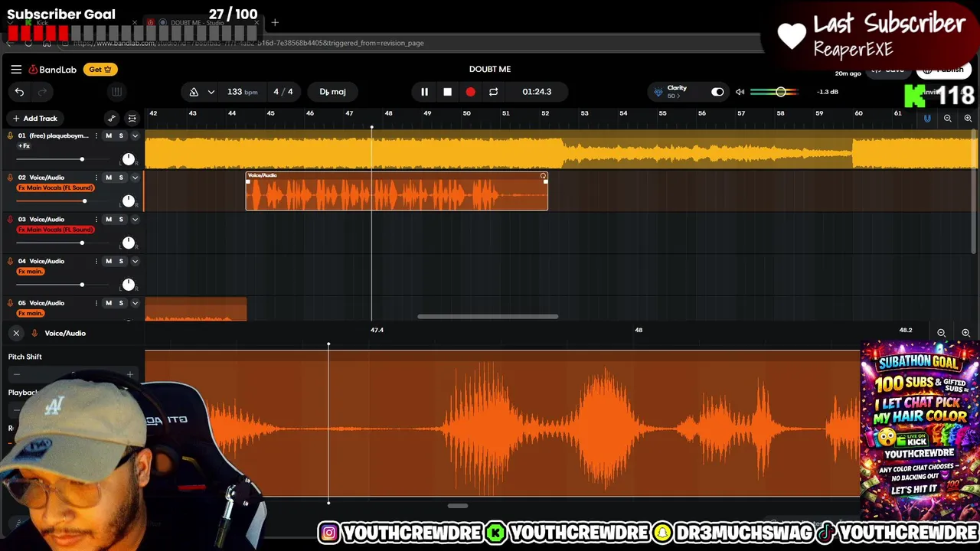Screen dimensions: 980x551
Task: Click Add Track
Action: (x=34, y=119)
